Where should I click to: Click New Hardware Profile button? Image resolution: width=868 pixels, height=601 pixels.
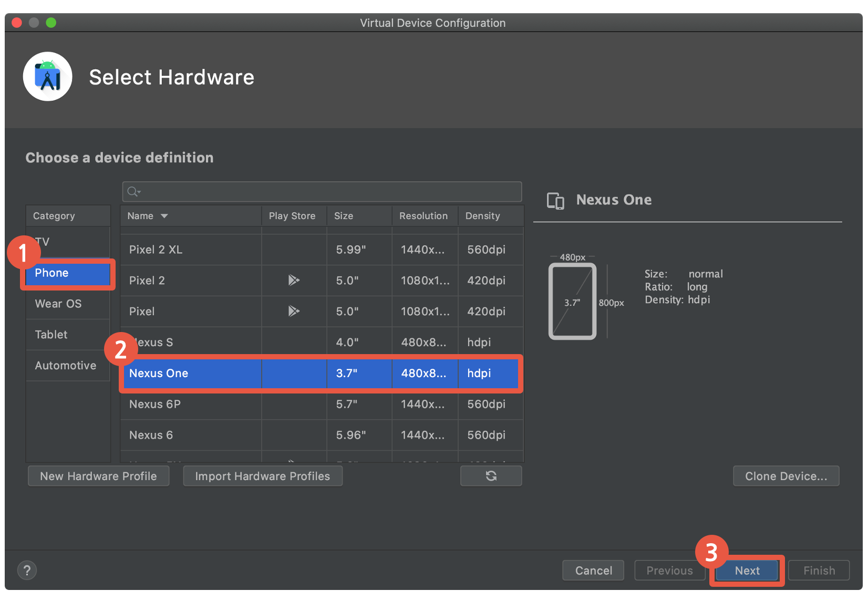tap(98, 476)
